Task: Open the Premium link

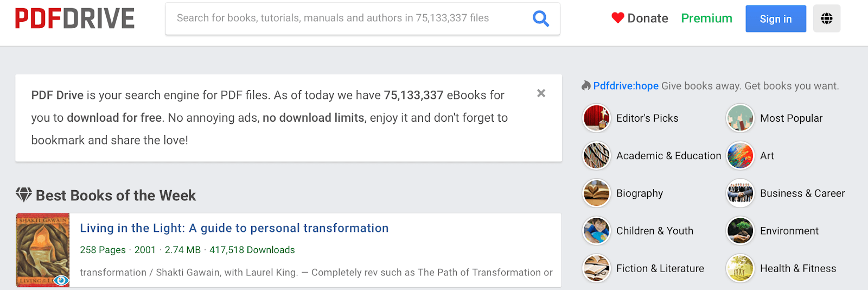Action: 706,18
